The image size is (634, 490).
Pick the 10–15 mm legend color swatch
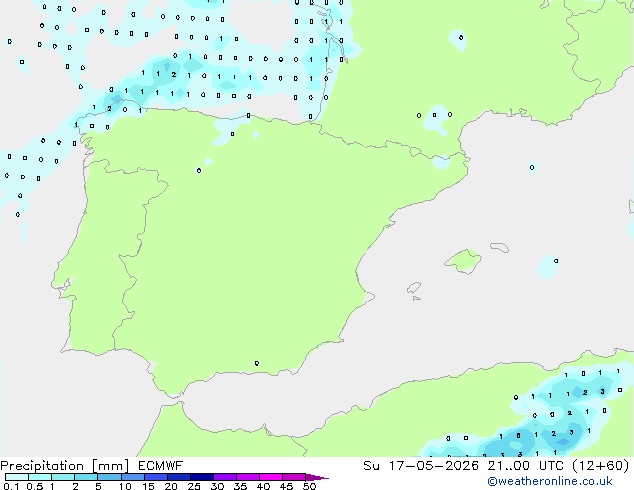click(132, 477)
